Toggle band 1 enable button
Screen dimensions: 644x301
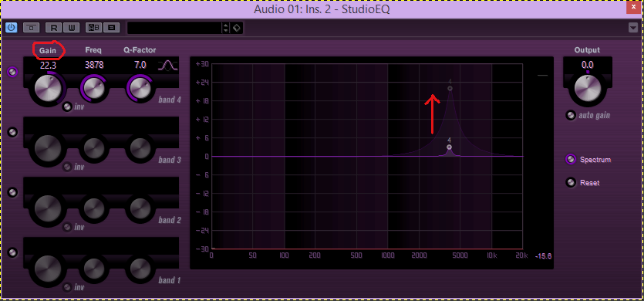coord(13,252)
